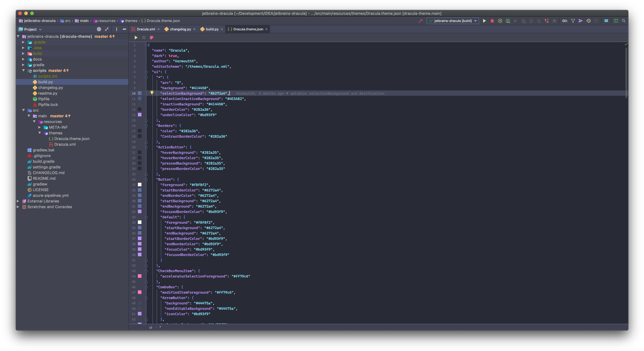
Task: Open Git history clock icon
Action: click(x=589, y=21)
